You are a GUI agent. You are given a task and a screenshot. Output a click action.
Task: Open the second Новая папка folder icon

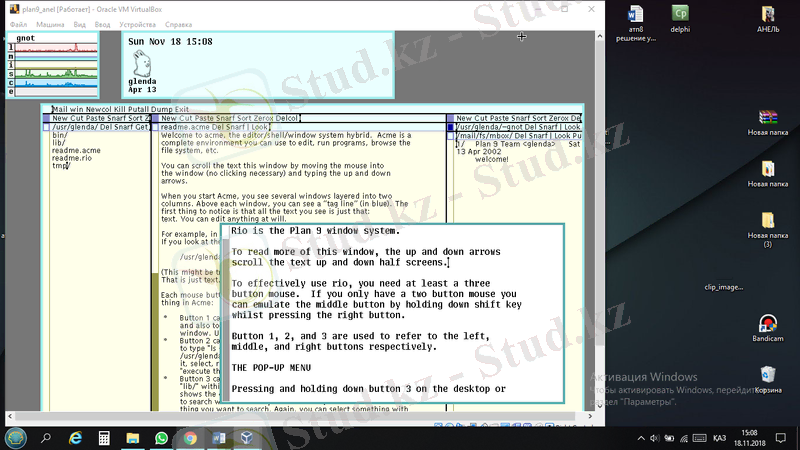click(768, 173)
